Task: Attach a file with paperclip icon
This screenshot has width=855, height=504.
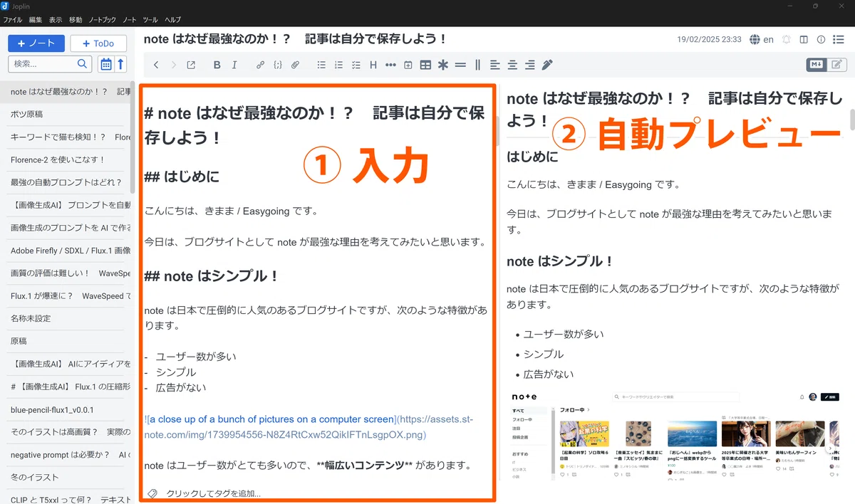Action: click(295, 65)
